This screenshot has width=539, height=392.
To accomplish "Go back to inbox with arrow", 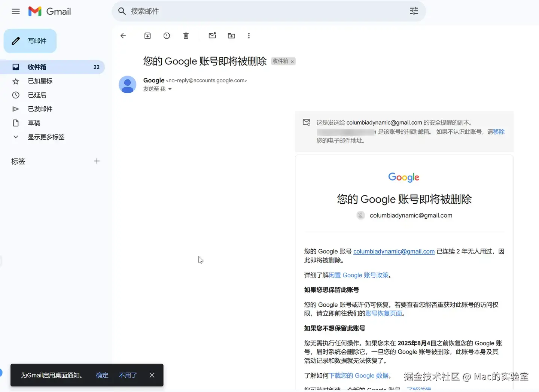I will 123,36.
